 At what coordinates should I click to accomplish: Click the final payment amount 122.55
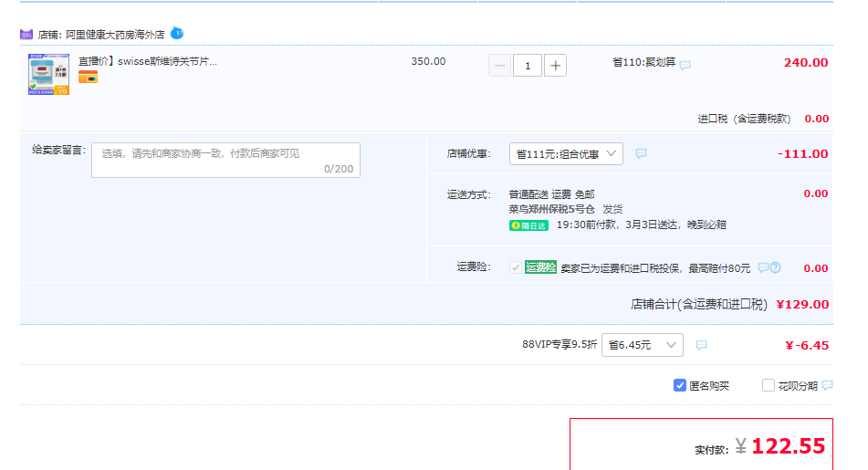789,446
